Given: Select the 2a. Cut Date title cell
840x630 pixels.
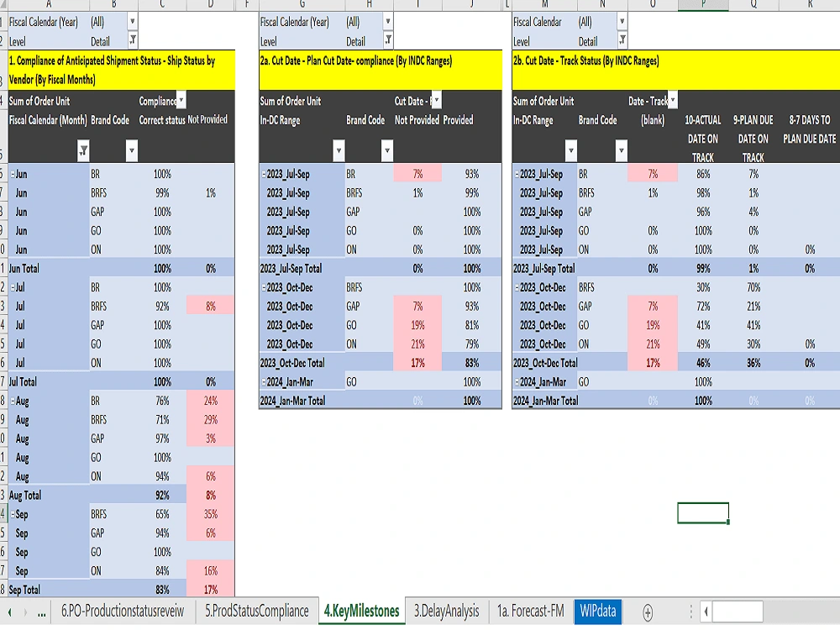Looking at the screenshot, I should pyautogui.click(x=381, y=71).
